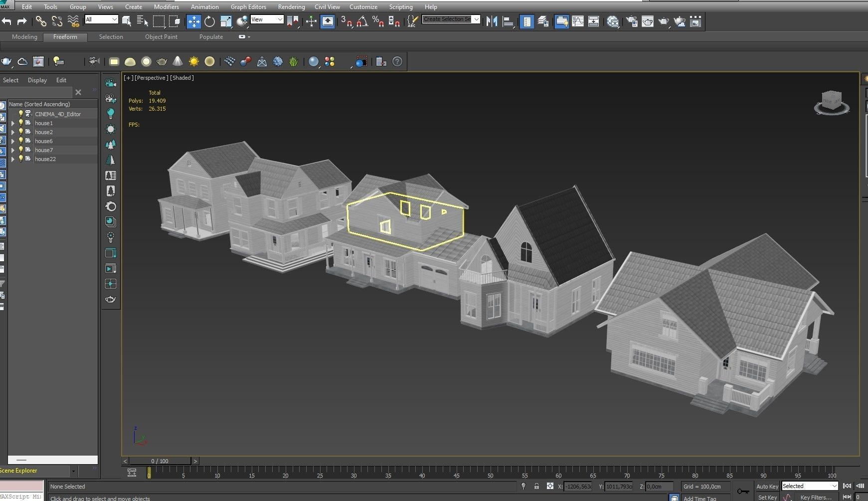The height and width of the screenshot is (501, 868).
Task: Open the reference coordinate system View dropdown
Action: 267,19
